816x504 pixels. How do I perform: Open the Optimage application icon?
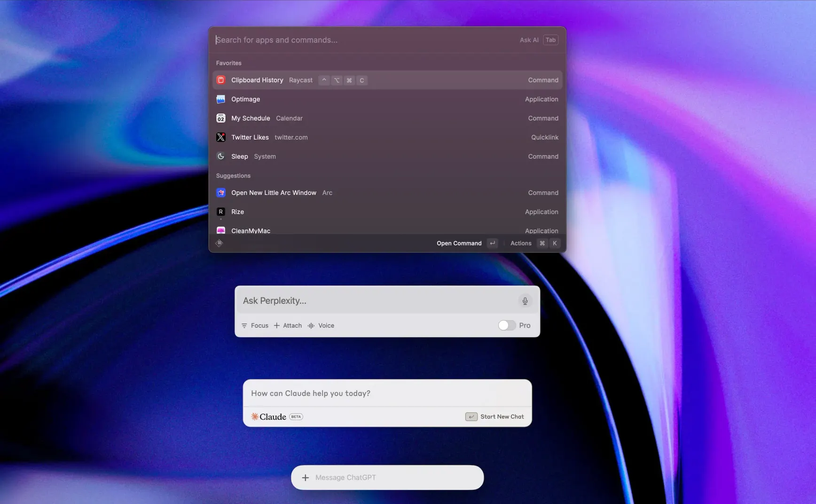(x=221, y=99)
